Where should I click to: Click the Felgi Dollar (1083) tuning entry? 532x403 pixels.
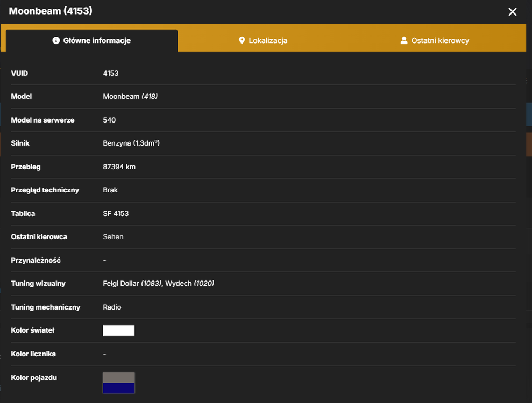(132, 283)
